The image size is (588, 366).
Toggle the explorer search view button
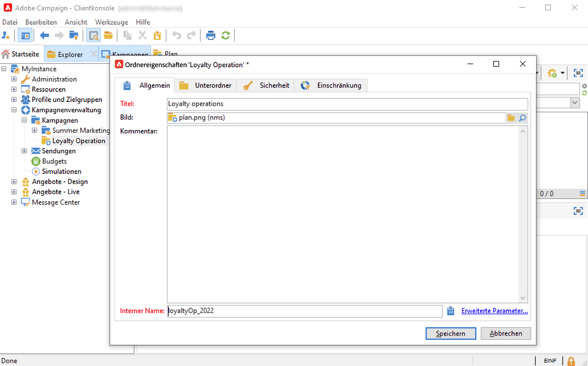93,36
